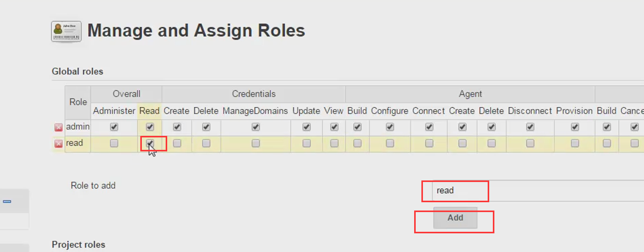
Task: Uncheck Credentials Update for the admin role
Action: [306, 127]
